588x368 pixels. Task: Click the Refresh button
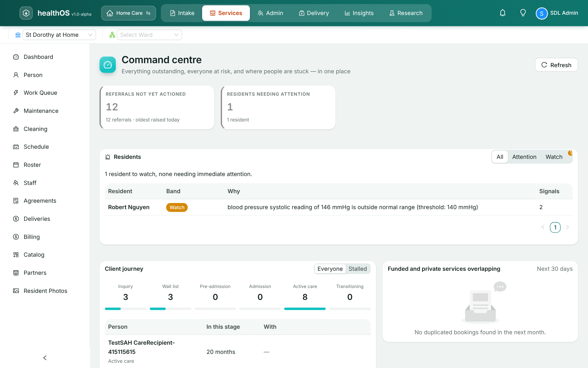[556, 65]
